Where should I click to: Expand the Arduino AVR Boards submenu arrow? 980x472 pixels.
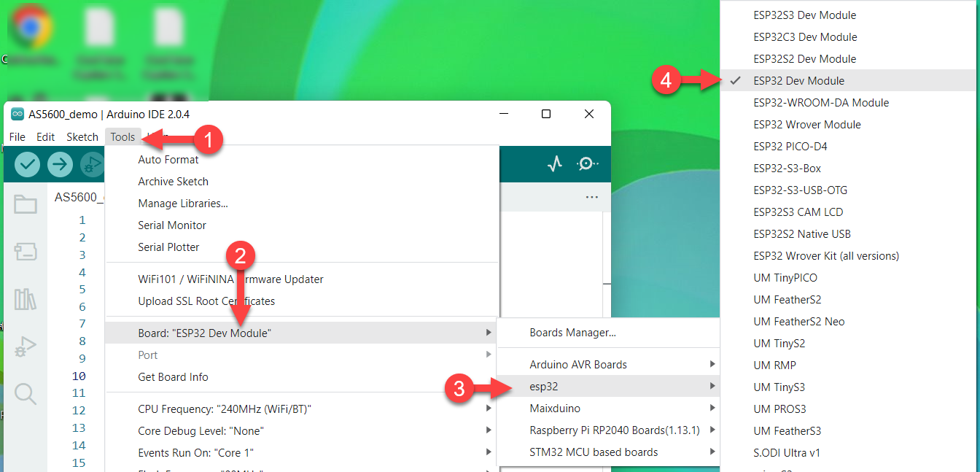coord(712,365)
